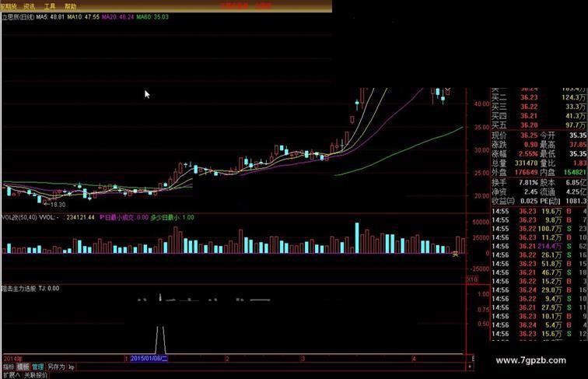Click the 外盘 176649 value
This screenshot has height=379, width=588.
(x=526, y=173)
